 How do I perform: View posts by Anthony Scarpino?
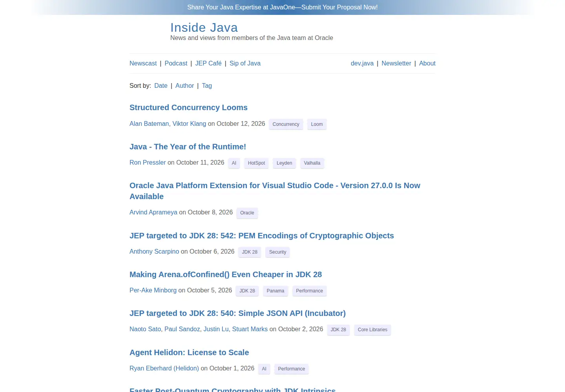pyautogui.click(x=154, y=251)
